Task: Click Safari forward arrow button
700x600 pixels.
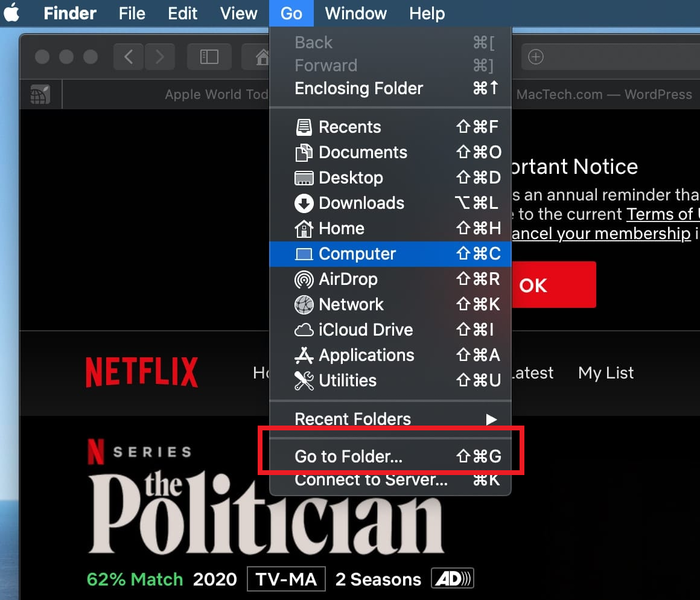Action: point(159,57)
